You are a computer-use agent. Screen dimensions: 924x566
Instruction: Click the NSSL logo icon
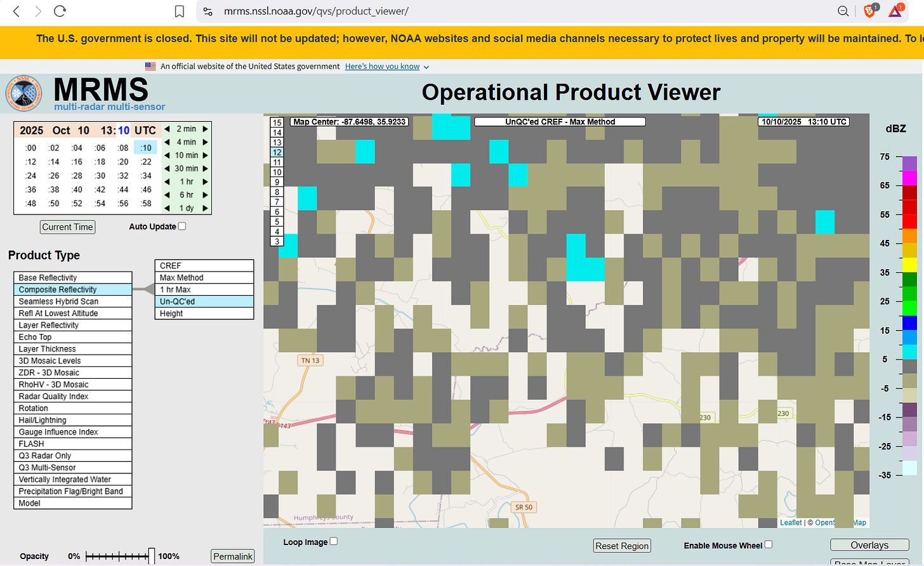[24, 93]
